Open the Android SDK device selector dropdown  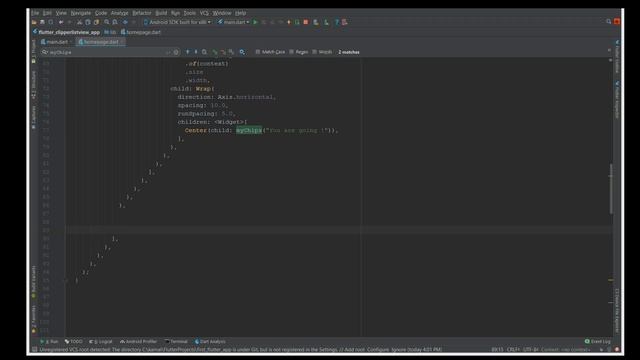(177, 22)
